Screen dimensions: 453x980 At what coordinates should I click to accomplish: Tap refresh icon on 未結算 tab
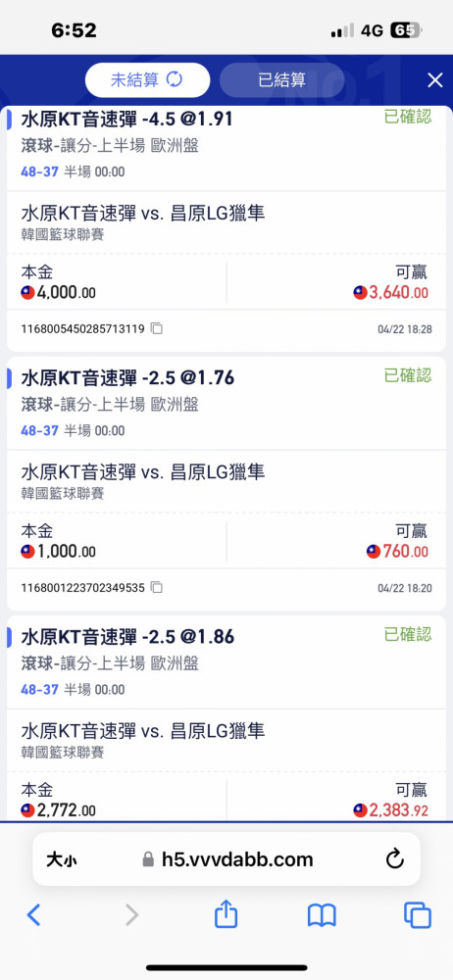point(174,80)
